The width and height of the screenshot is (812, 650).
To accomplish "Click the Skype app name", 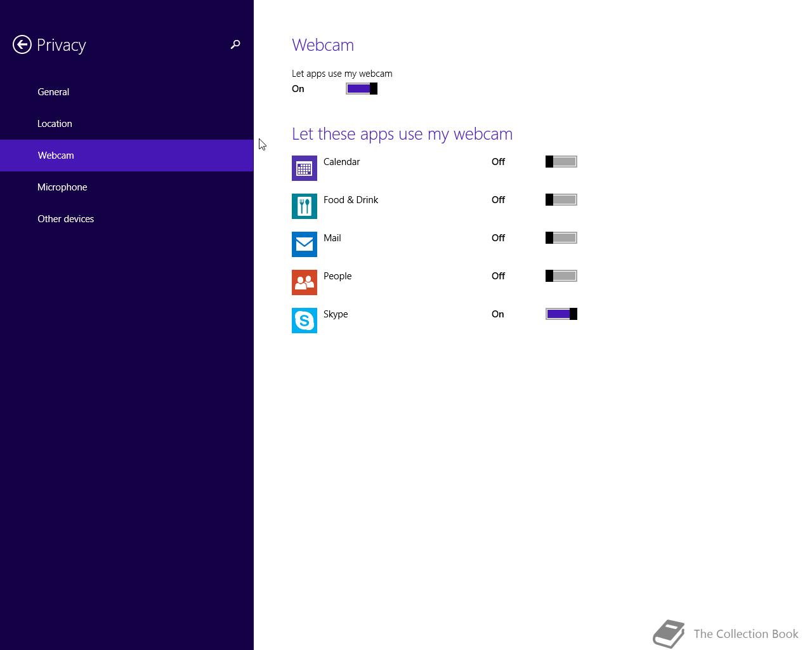I will point(336,314).
